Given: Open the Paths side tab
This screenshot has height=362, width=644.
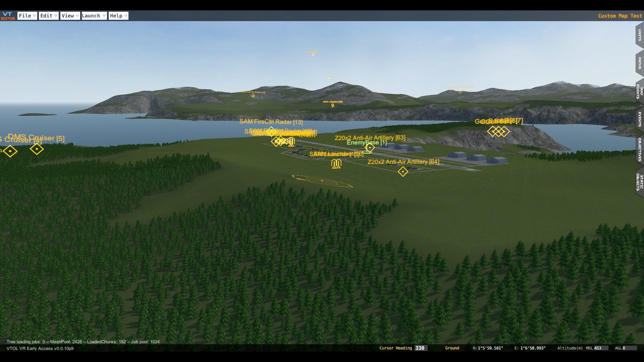Looking at the screenshot, I should tap(639, 63).
